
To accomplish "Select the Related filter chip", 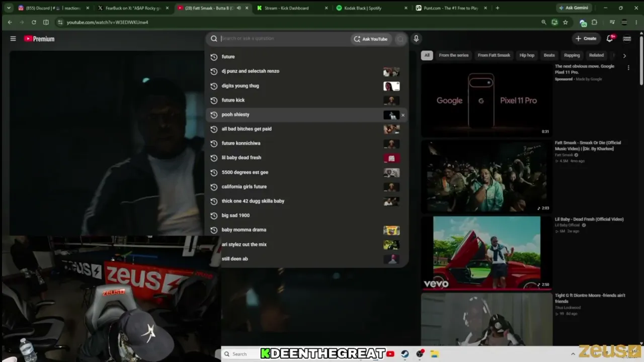I will (x=596, y=55).
